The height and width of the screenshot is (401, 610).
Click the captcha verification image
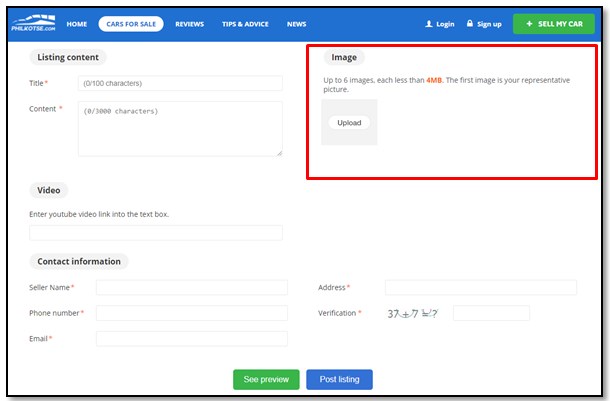(413, 313)
